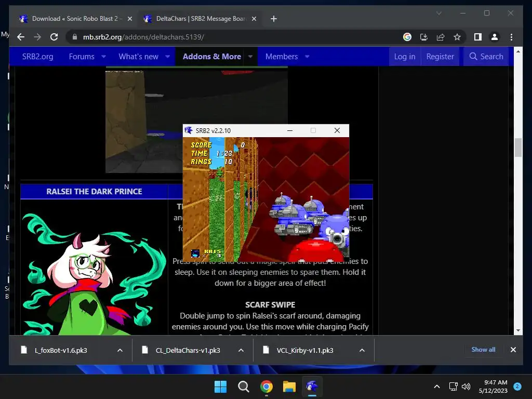This screenshot has width=532, height=399.
Task: Show hidden system tray icons
Action: coord(436,387)
